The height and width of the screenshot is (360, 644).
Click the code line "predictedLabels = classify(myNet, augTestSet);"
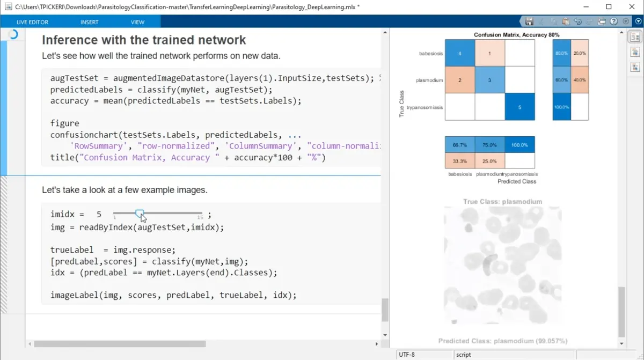tap(162, 90)
